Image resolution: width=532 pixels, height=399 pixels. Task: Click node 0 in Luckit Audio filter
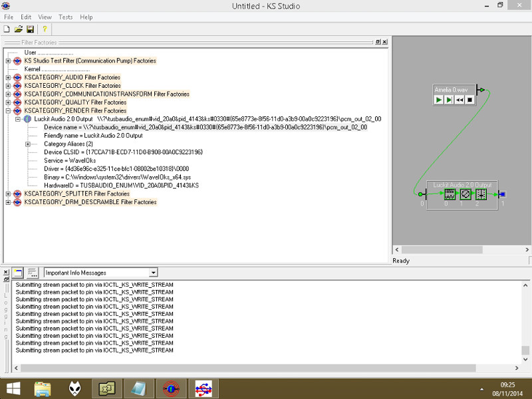[x=450, y=194]
